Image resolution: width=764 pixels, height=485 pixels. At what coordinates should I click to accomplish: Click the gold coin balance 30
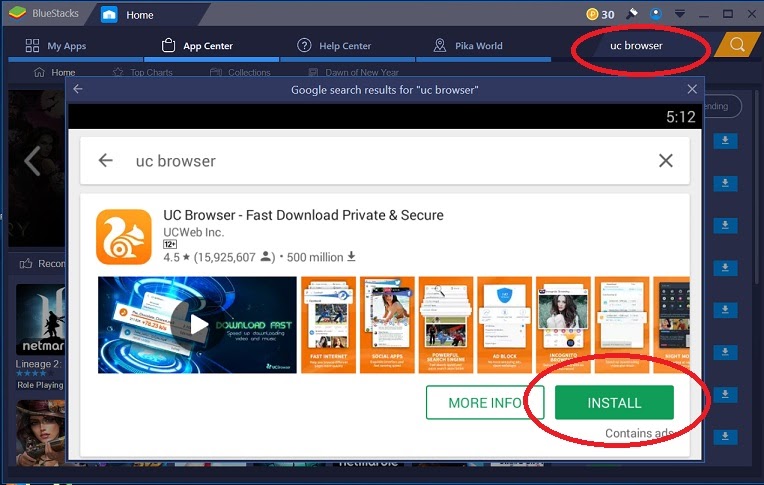click(600, 14)
